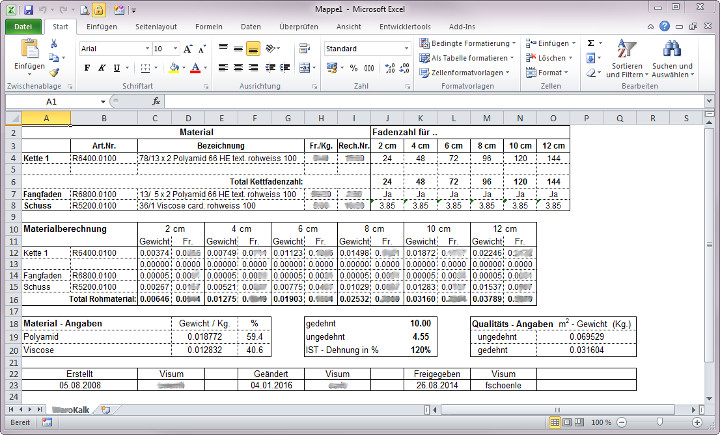Click the font color A icon
The height and width of the screenshot is (435, 720).
196,68
